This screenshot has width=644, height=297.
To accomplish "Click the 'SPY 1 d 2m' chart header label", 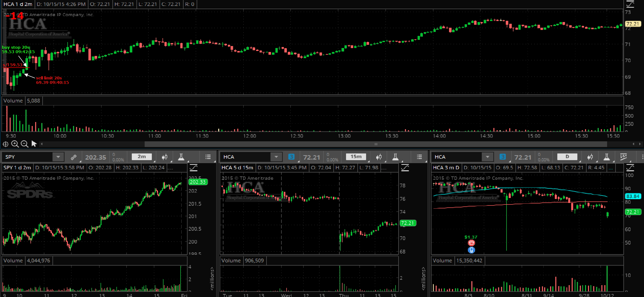I will tap(17, 168).
